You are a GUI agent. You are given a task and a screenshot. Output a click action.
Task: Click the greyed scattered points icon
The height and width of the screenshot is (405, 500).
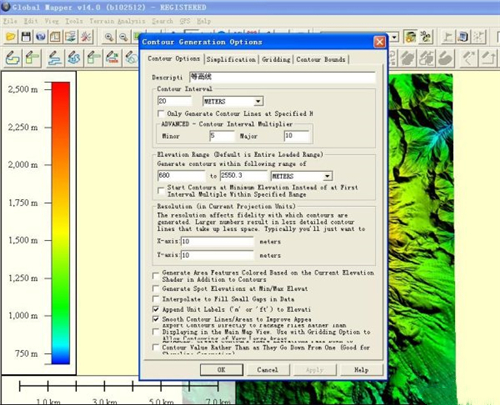point(478,36)
